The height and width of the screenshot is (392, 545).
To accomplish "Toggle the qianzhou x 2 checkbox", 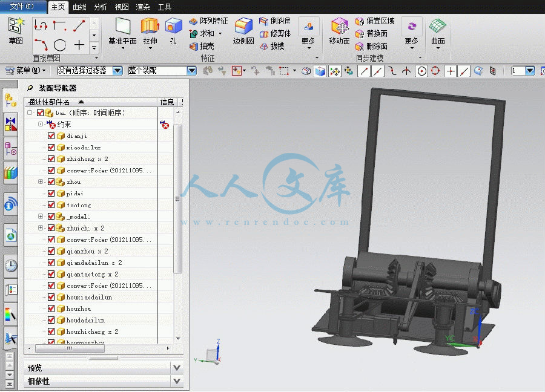I will click(51, 250).
